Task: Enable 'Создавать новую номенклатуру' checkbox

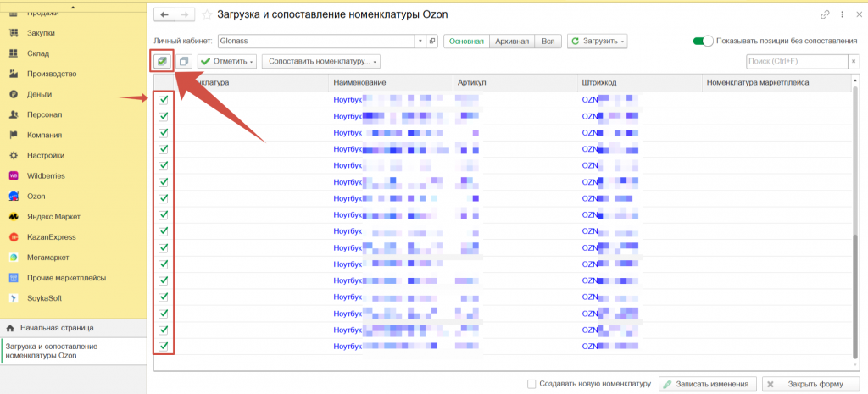Action: click(531, 384)
